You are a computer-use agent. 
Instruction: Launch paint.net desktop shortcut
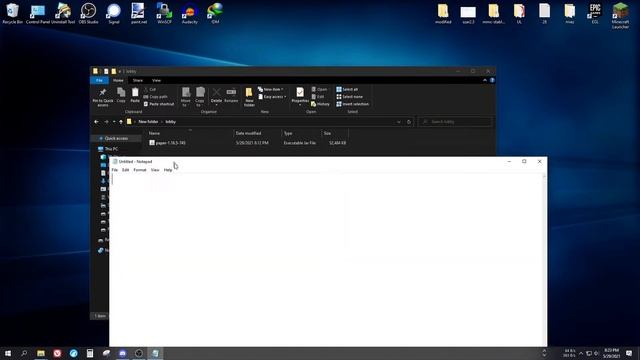click(139, 13)
